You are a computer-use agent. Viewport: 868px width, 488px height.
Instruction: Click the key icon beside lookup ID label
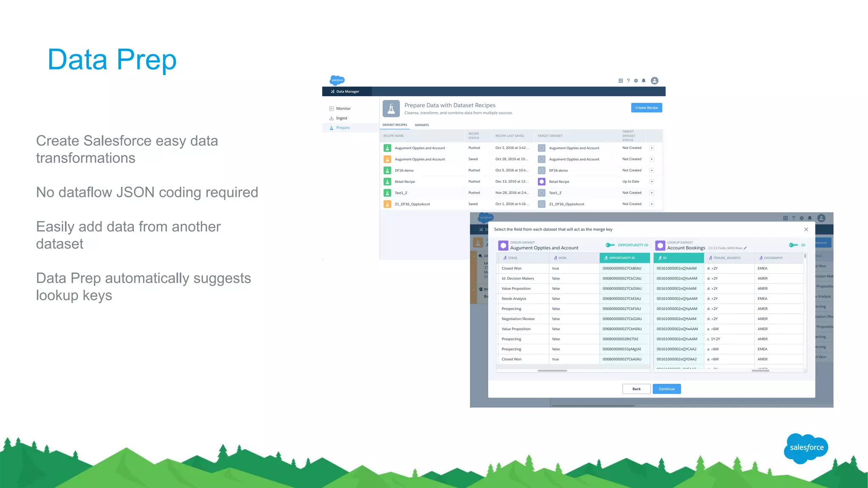(793, 245)
